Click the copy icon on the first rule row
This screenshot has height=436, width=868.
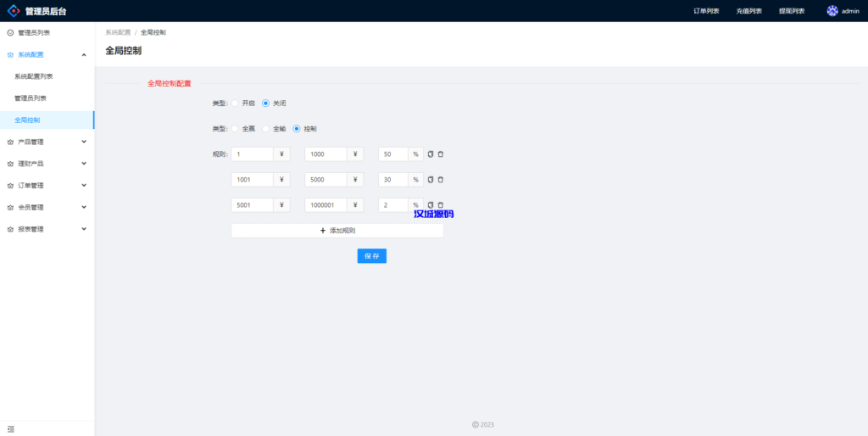pyautogui.click(x=431, y=154)
